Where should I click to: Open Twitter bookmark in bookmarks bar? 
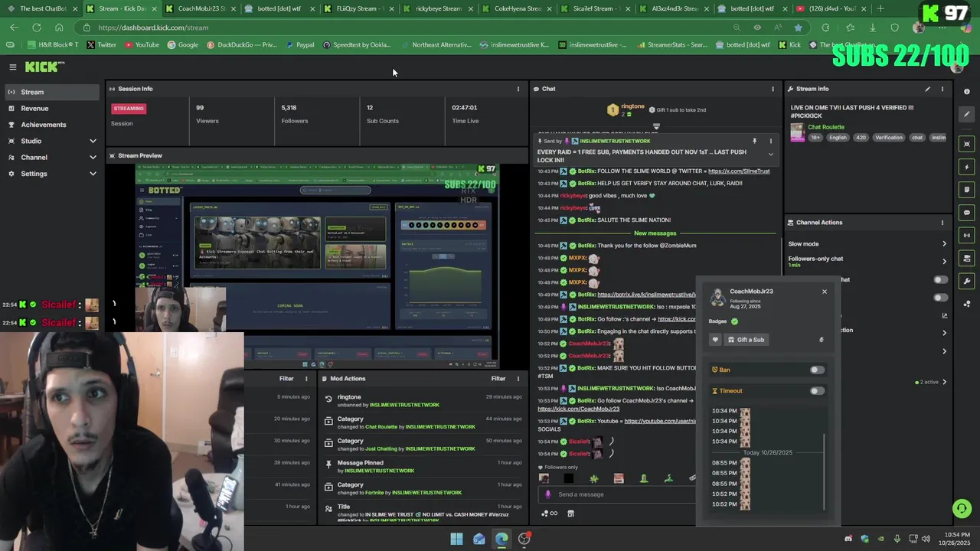pos(101,44)
